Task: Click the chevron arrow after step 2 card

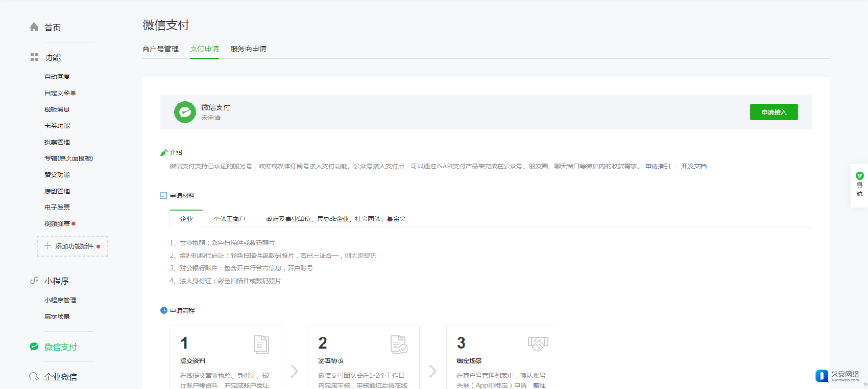Action: (x=433, y=371)
